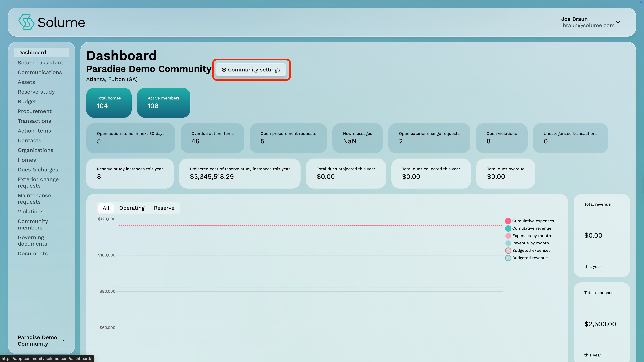Screen dimensions: 644x362
Task: Open Community members in the sidebar
Action: tap(33, 224)
